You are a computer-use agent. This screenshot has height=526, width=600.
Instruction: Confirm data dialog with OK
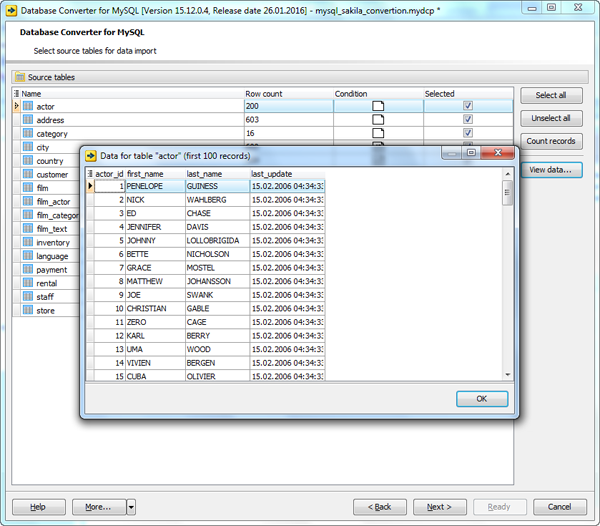pos(482,399)
